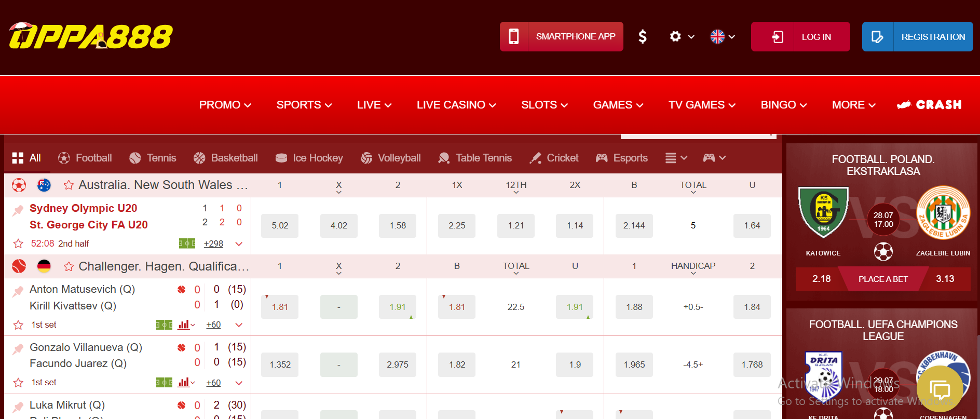Favorite the Challenger Hagen league star

click(69, 266)
